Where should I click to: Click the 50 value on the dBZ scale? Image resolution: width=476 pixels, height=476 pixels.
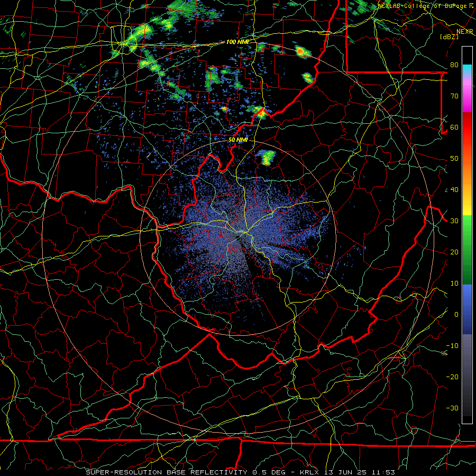point(454,159)
